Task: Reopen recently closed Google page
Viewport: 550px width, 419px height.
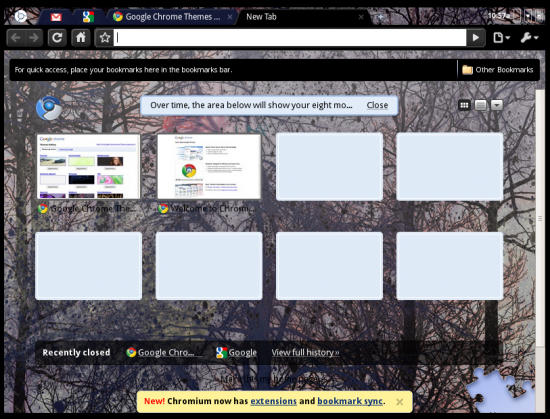Action: click(236, 352)
